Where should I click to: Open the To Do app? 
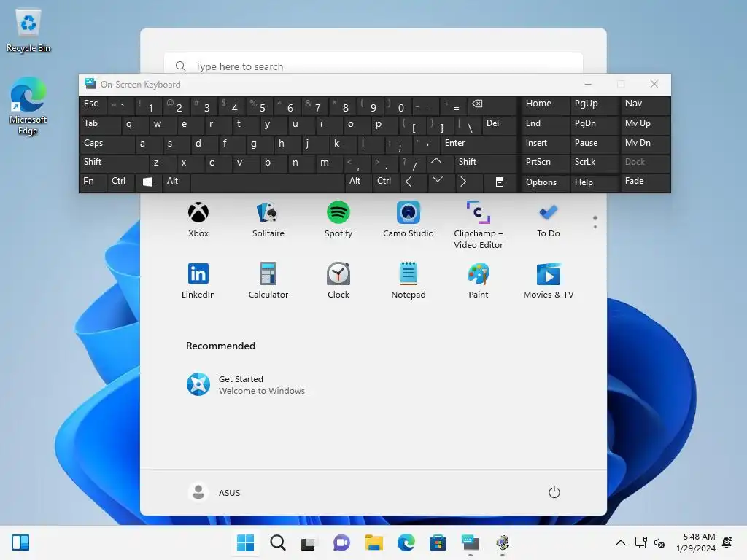point(549,219)
